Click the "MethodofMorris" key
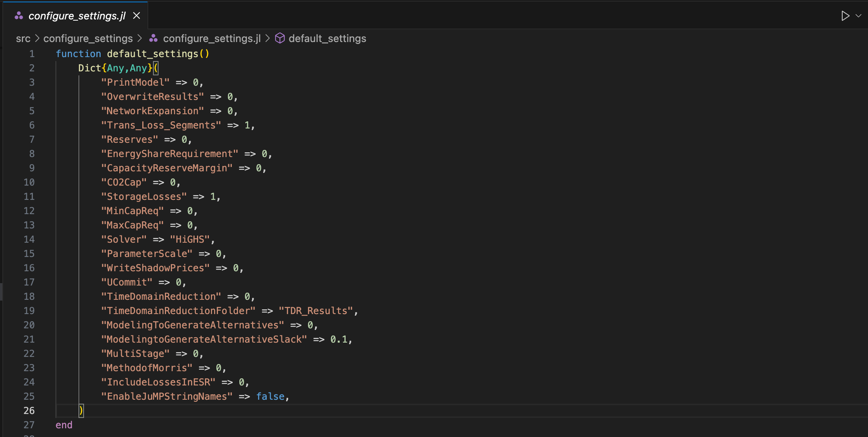 point(147,368)
